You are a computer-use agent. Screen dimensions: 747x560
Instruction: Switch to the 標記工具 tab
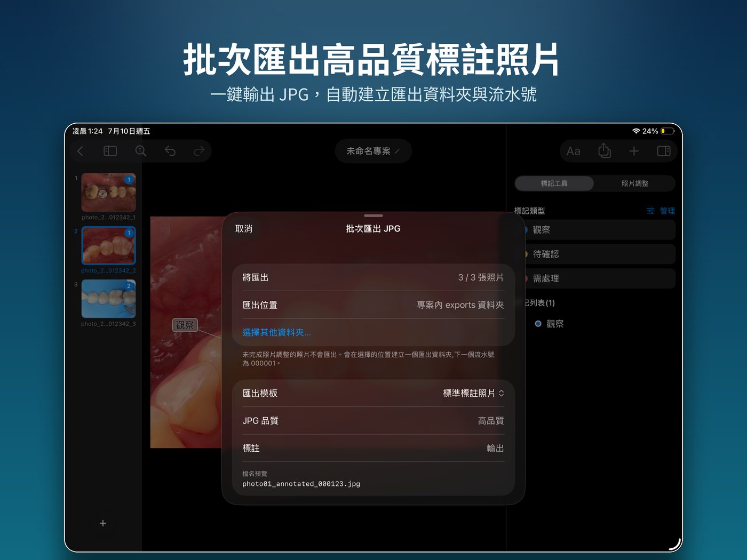pyautogui.click(x=554, y=183)
